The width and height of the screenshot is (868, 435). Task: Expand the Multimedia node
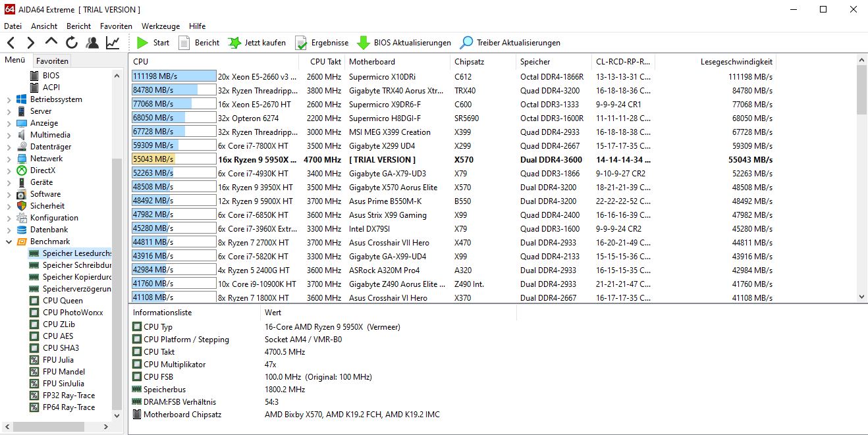pyautogui.click(x=9, y=136)
